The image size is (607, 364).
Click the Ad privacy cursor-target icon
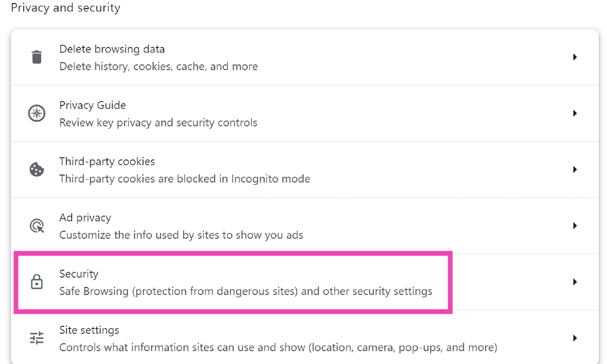coord(37,226)
